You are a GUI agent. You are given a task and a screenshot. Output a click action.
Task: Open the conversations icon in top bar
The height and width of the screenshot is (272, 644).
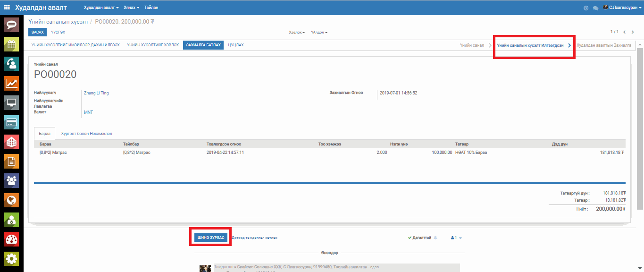tap(595, 8)
